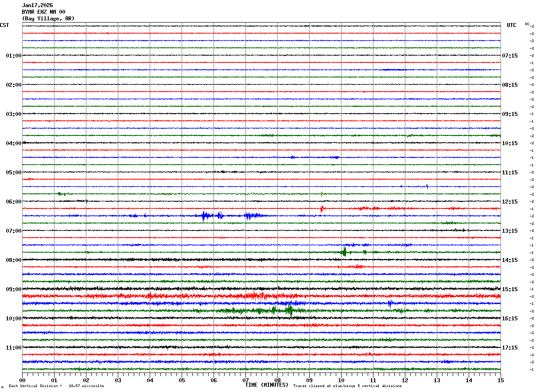Click the date label Jan17,2026

pyautogui.click(x=37, y=5)
